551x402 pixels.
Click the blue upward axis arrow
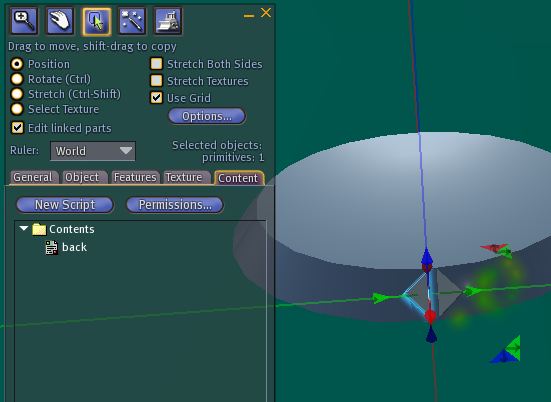427,258
